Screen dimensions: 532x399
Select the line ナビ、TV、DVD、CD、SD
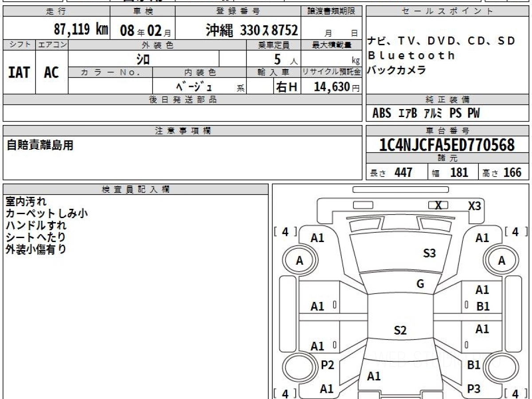[x=442, y=41]
